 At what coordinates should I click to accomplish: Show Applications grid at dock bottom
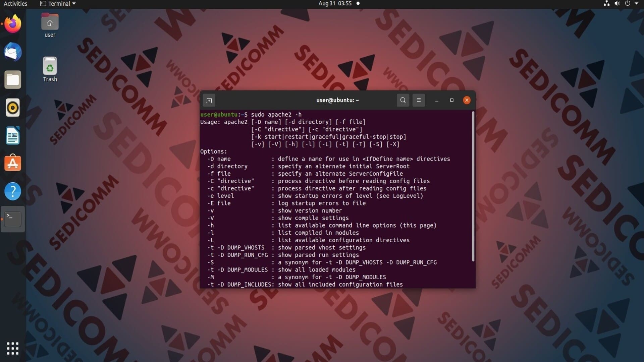coord(13,349)
